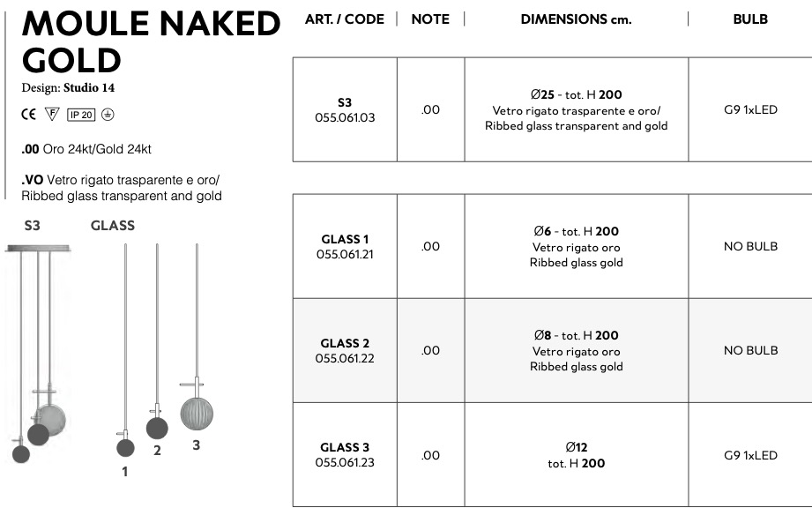Click the NOTE column header
Screen dimensions: 812x508
(430, 19)
